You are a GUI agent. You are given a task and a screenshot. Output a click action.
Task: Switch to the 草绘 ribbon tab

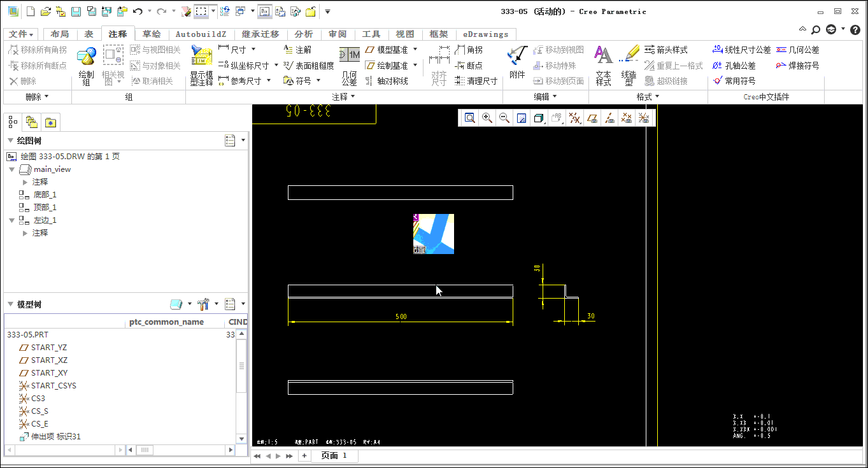tap(152, 34)
